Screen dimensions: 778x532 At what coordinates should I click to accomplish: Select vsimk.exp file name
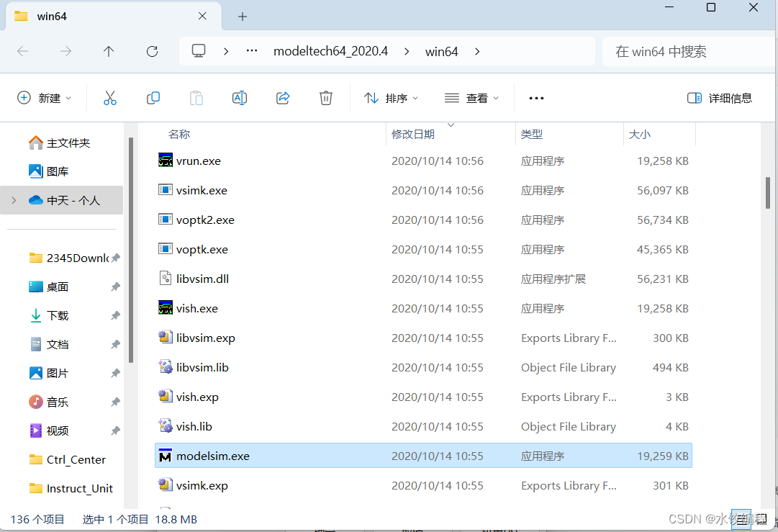point(202,485)
